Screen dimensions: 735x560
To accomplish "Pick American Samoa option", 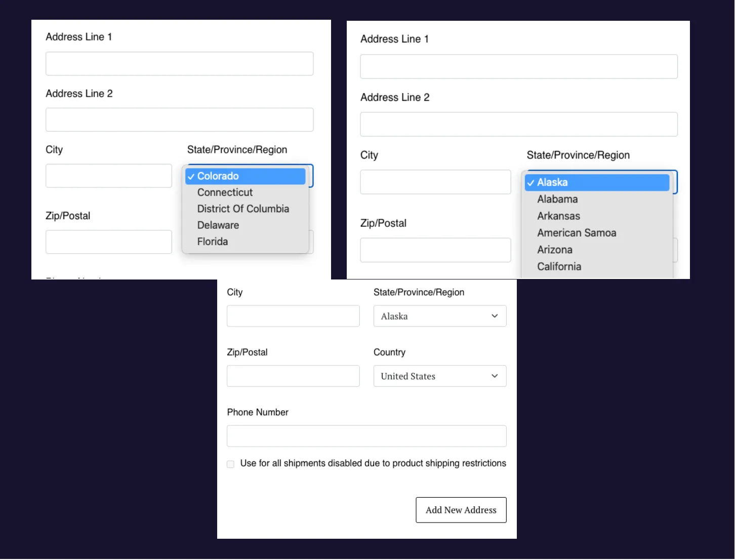I will [597, 233].
